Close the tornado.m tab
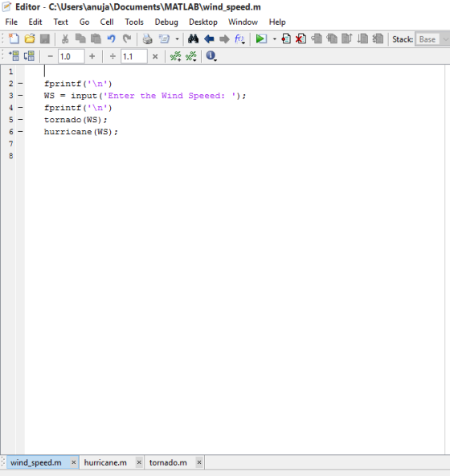The height and width of the screenshot is (476, 450). point(199,462)
